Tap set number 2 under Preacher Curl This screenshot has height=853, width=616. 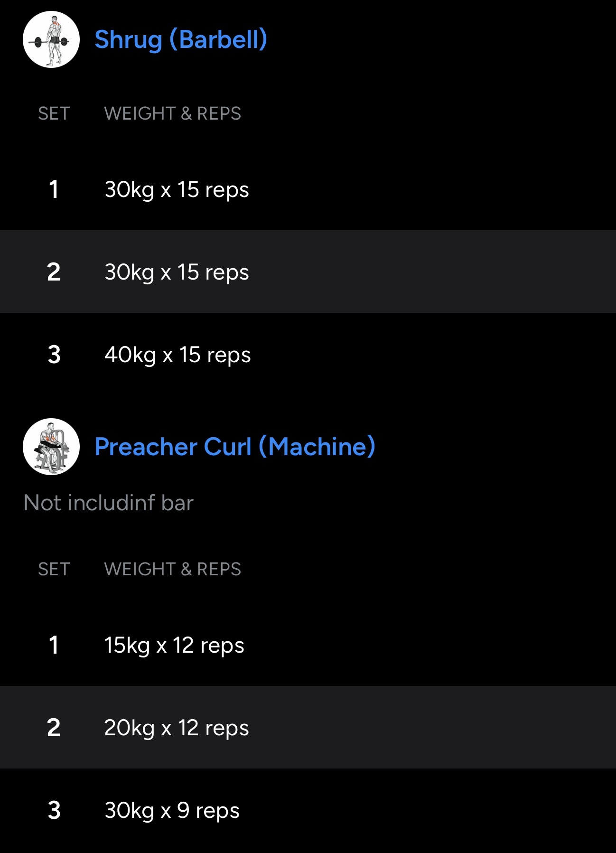(54, 728)
